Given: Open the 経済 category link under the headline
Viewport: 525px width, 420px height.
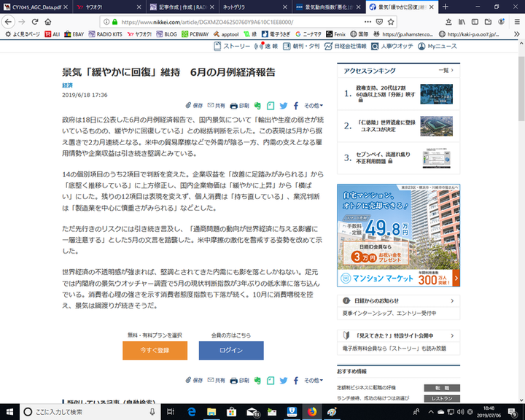Looking at the screenshot, I should (67, 85).
